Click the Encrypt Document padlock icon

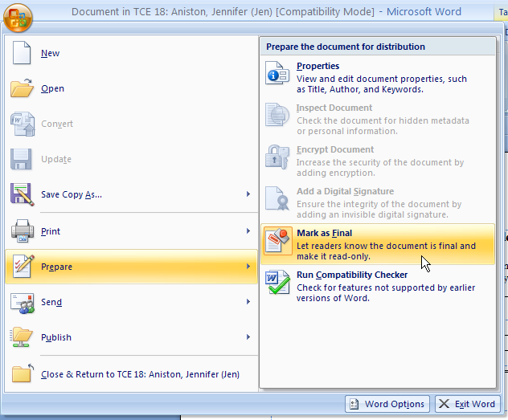[277, 157]
